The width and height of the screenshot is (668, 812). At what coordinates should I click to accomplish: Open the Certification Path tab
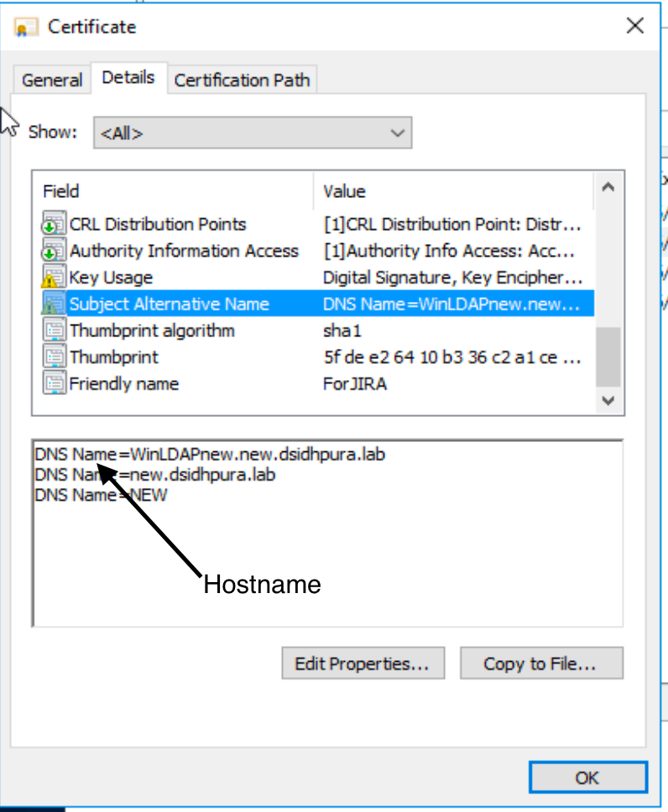[242, 81]
